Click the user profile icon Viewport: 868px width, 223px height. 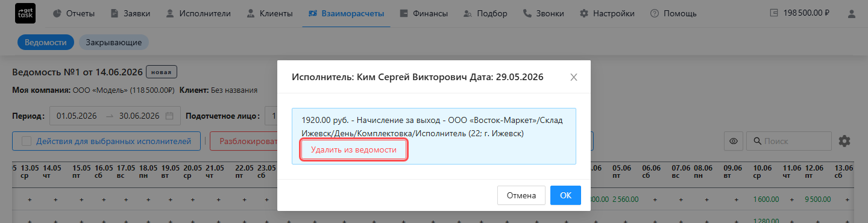tap(851, 13)
